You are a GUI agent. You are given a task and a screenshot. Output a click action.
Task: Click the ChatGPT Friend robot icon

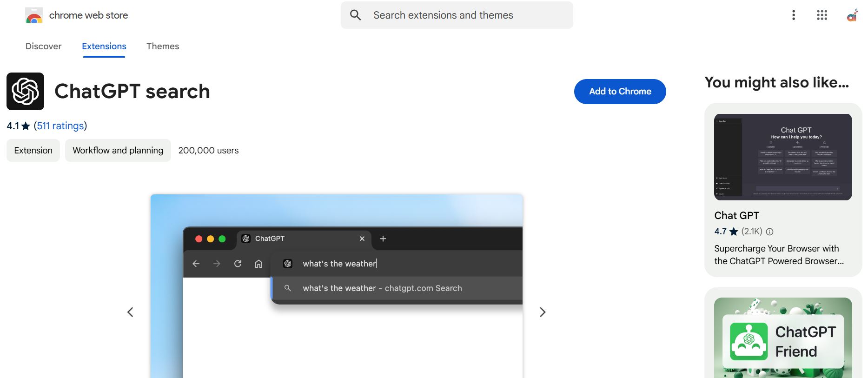[749, 342]
